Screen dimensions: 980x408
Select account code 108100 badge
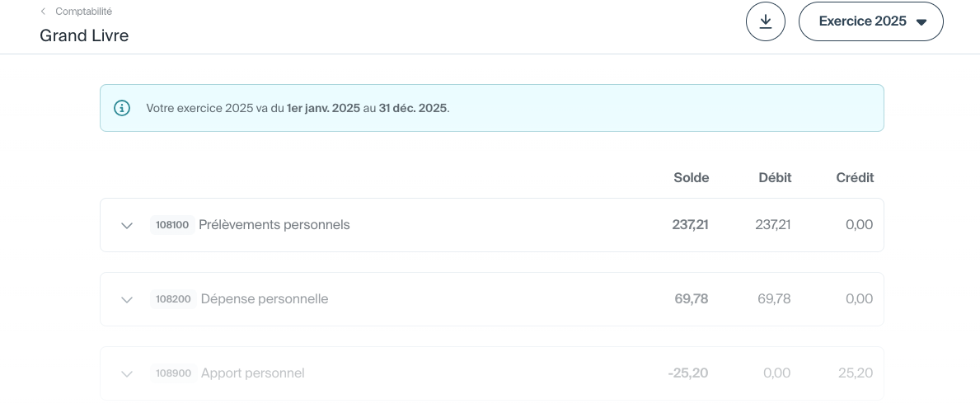(172, 225)
